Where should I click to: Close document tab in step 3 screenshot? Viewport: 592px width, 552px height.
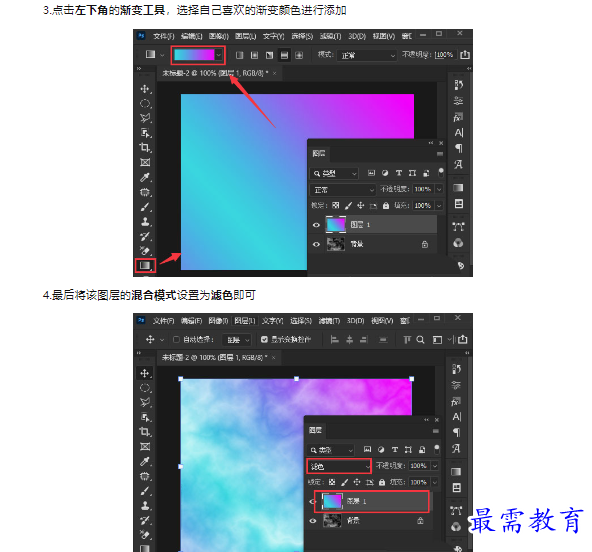[x=274, y=73]
